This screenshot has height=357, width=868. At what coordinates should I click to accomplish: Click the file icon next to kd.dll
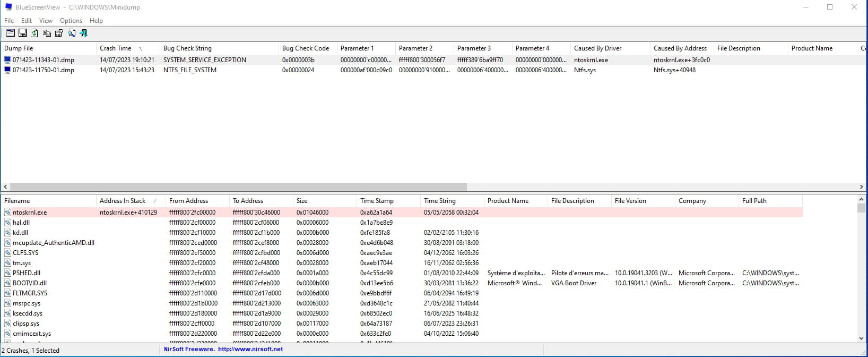(7, 233)
